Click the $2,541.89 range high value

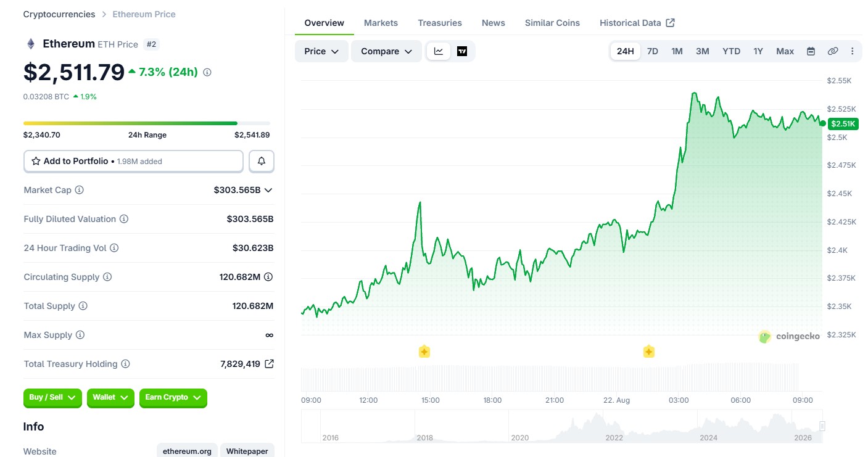(252, 135)
